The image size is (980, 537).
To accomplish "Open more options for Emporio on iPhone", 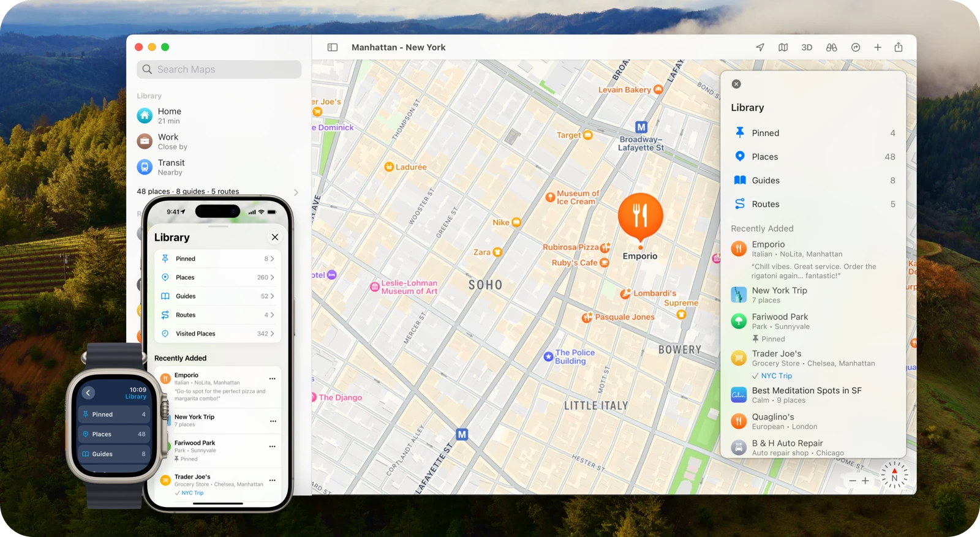I will point(273,378).
